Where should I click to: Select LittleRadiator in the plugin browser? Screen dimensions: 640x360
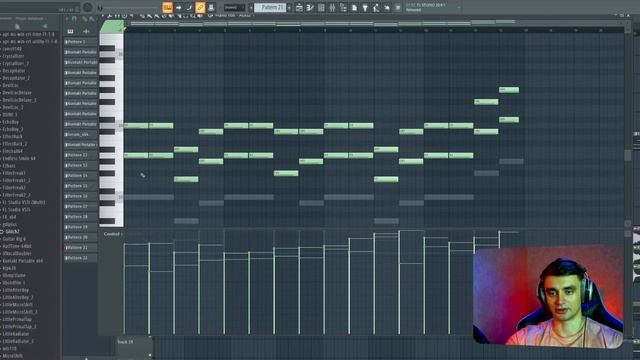coord(16,334)
